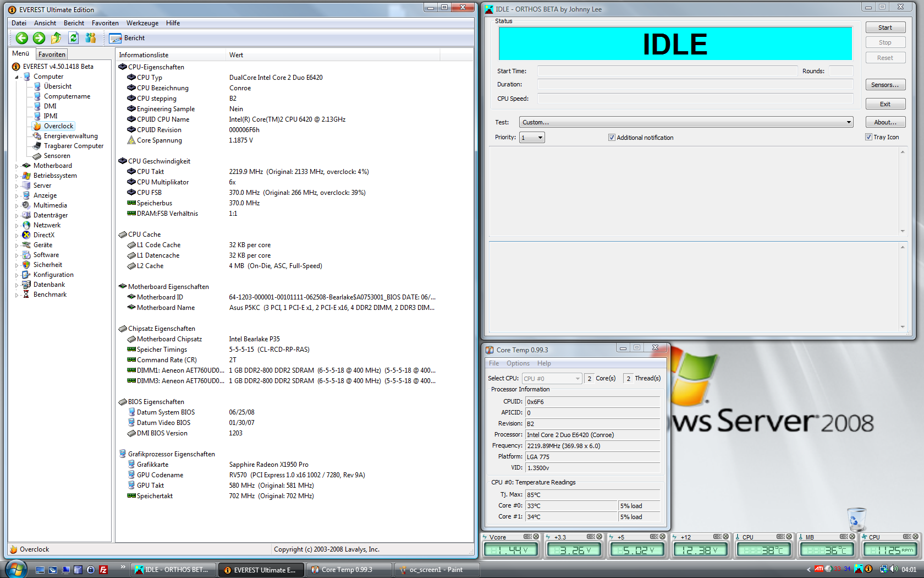Close the +12 voltage sensor gadget

(726, 537)
